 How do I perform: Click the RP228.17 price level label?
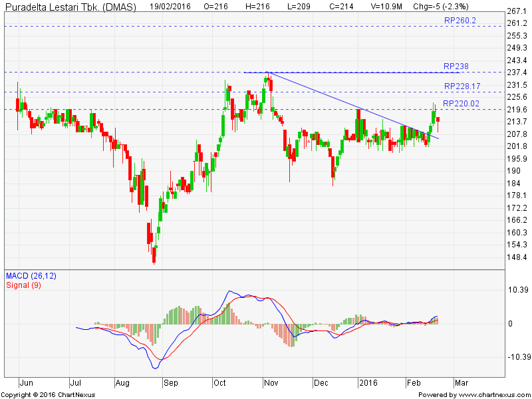[x=462, y=86]
